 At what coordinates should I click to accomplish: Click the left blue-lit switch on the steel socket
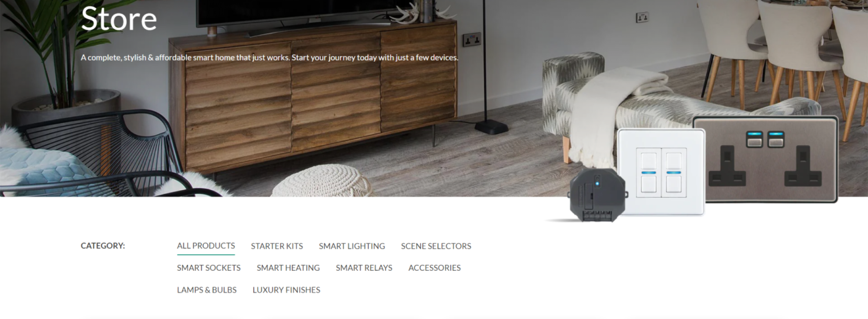click(754, 139)
